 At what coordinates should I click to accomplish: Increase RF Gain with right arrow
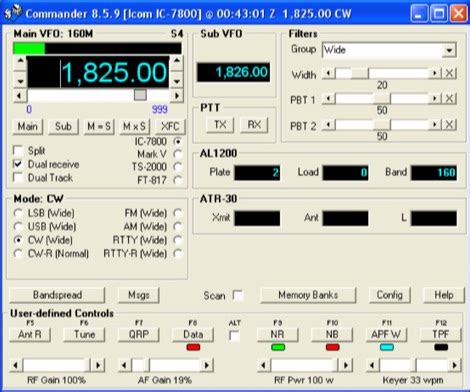pyautogui.click(x=98, y=365)
